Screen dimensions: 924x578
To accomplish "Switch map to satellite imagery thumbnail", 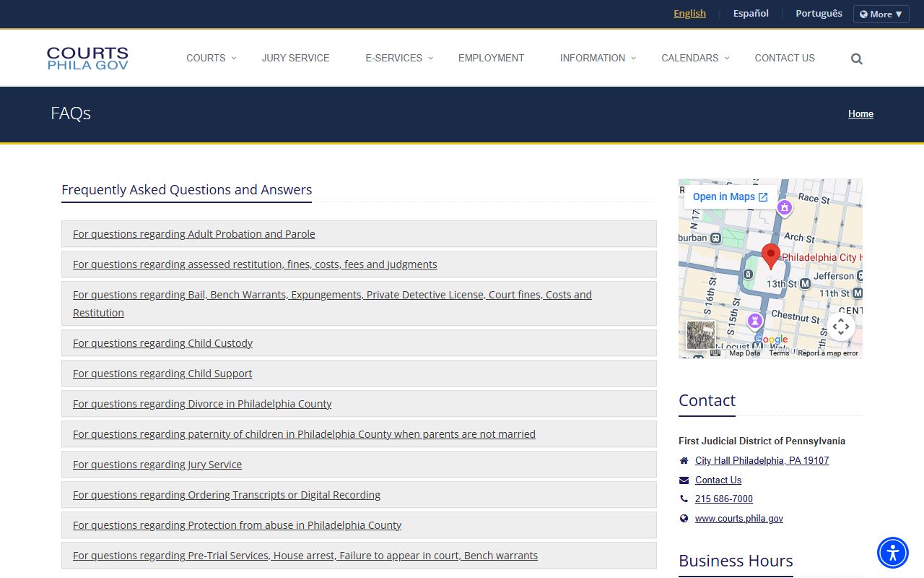I will point(700,335).
